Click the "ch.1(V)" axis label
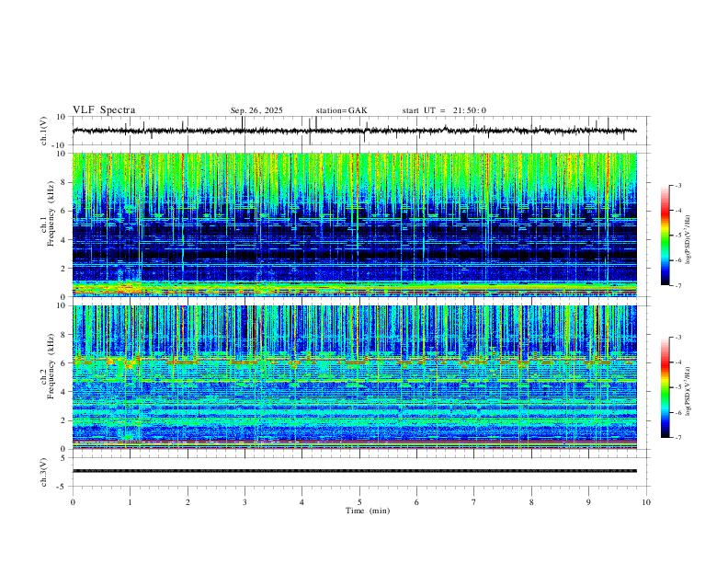This screenshot has height=563, width=728. coord(44,131)
